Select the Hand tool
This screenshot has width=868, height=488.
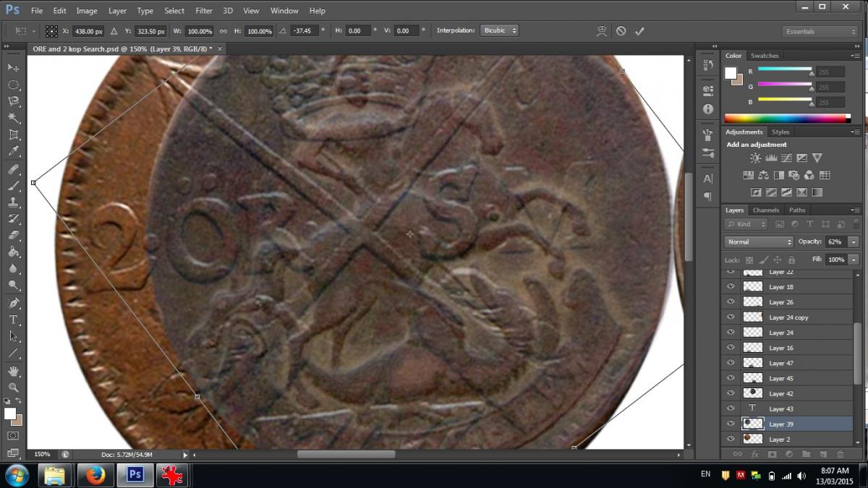click(13, 371)
